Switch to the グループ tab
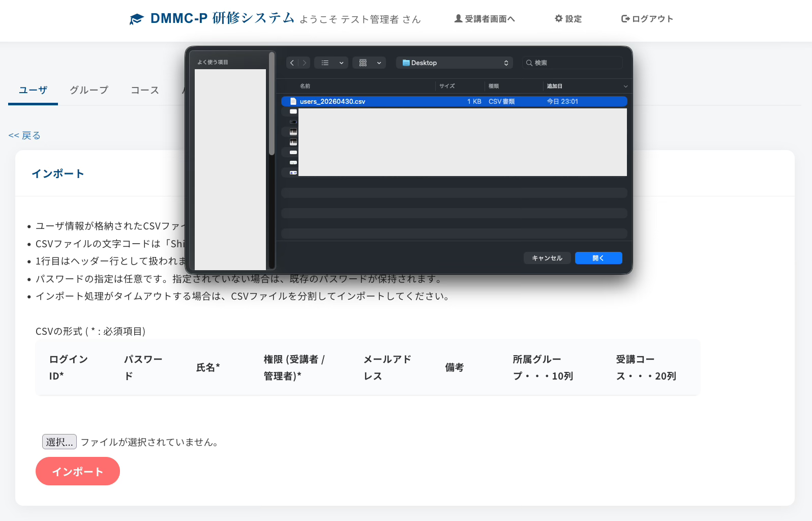The image size is (812, 521). (89, 90)
